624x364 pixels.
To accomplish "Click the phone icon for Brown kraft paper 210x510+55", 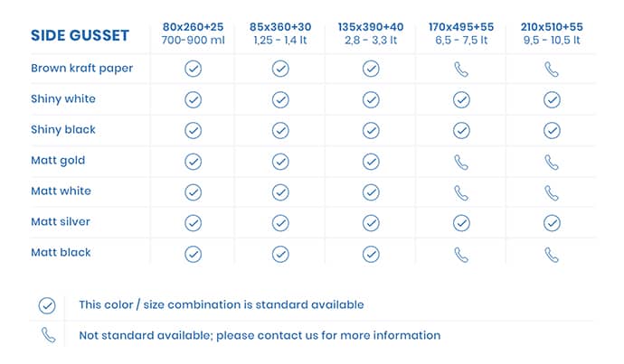I will click(x=552, y=70).
